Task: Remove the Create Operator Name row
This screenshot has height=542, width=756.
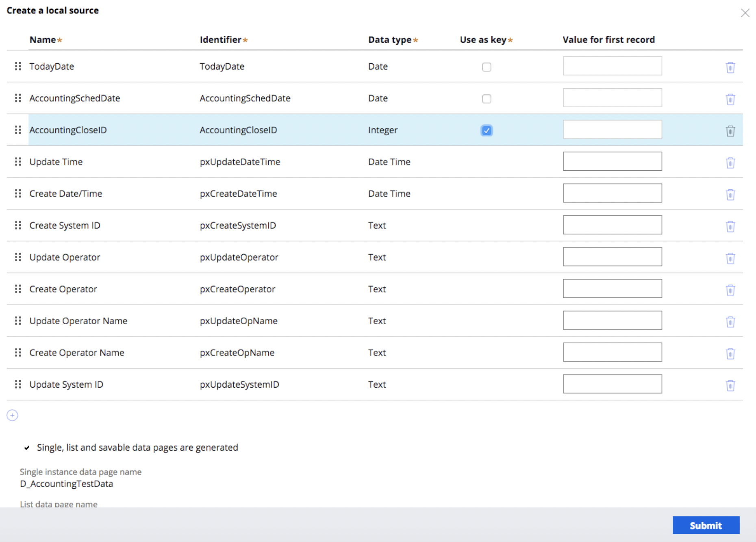Action: tap(730, 353)
